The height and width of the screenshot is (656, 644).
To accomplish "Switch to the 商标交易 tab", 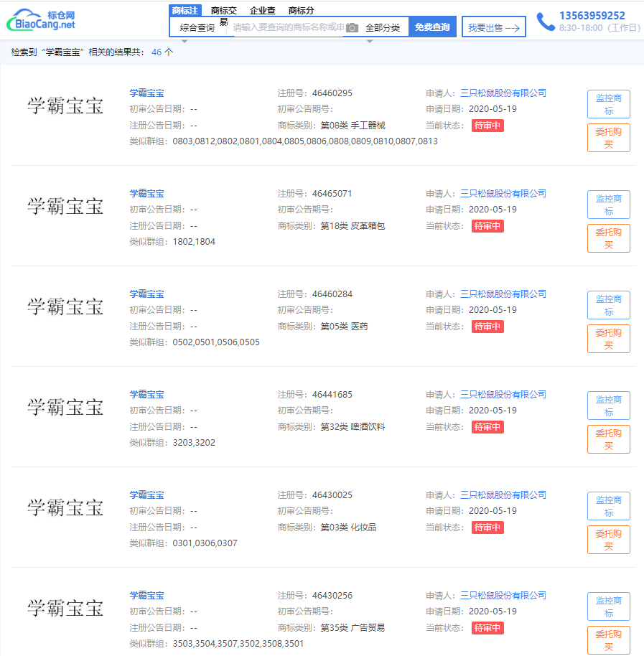I will coord(224,11).
